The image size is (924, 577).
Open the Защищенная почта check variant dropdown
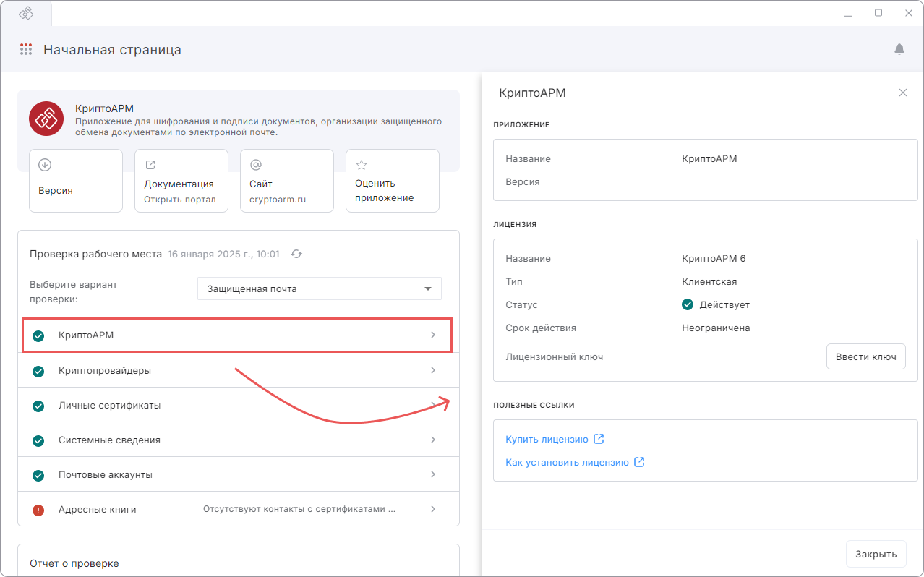click(x=320, y=288)
